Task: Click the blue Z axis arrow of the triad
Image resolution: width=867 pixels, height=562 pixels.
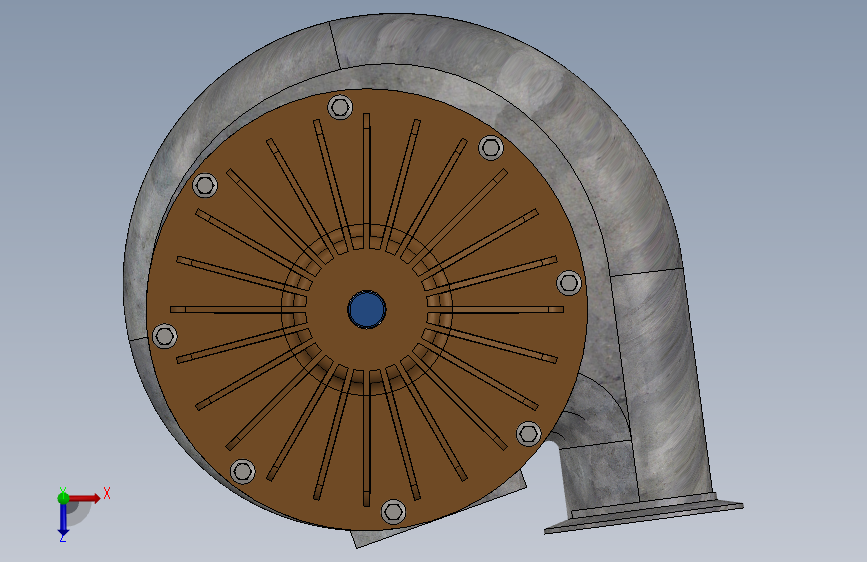Action: pyautogui.click(x=63, y=520)
